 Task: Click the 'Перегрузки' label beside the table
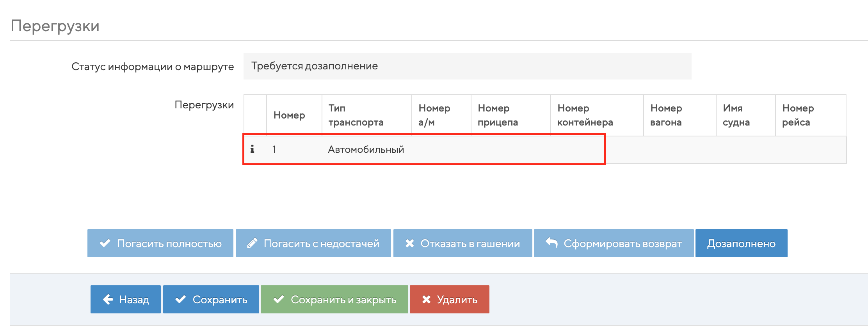pos(204,105)
